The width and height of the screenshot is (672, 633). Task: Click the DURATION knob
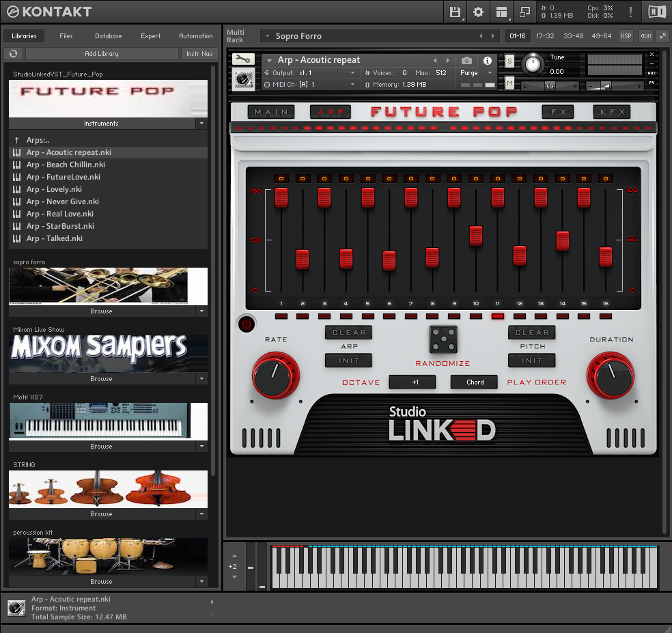pyautogui.click(x=611, y=376)
